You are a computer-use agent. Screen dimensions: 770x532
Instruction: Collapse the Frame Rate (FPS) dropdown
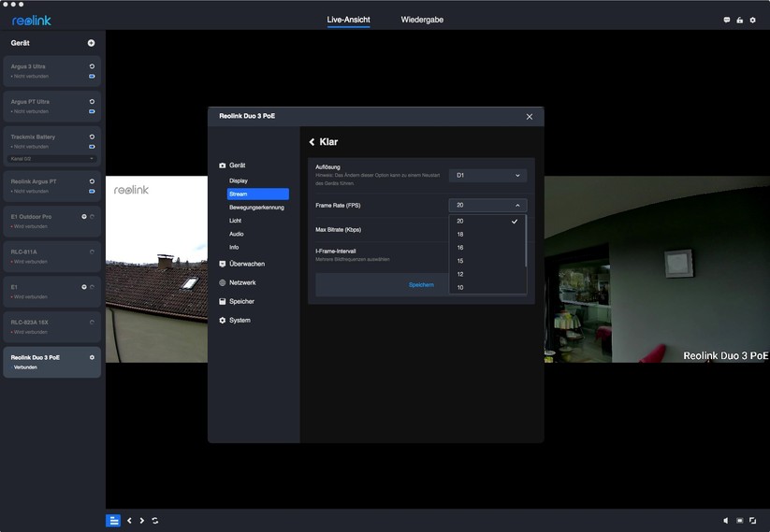click(487, 205)
